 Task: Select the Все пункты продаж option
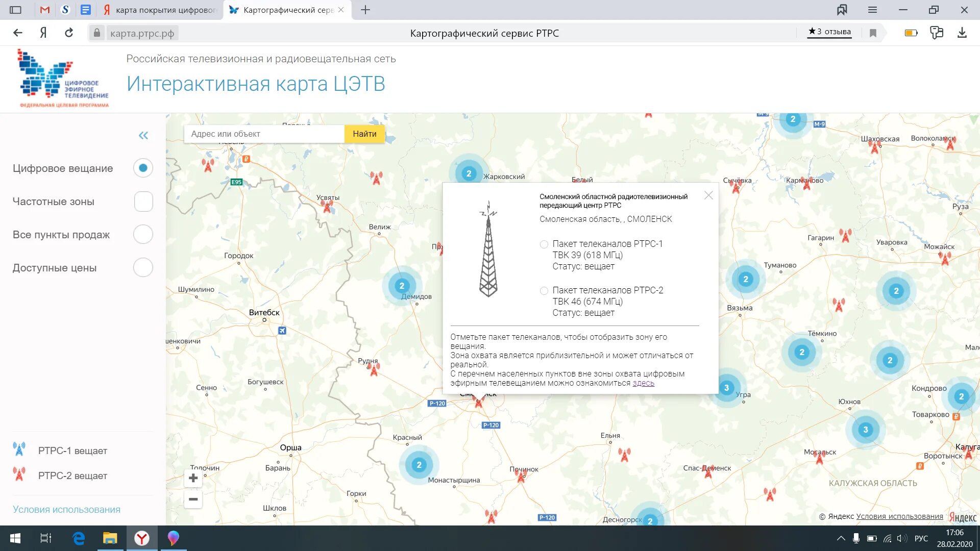coord(143,235)
